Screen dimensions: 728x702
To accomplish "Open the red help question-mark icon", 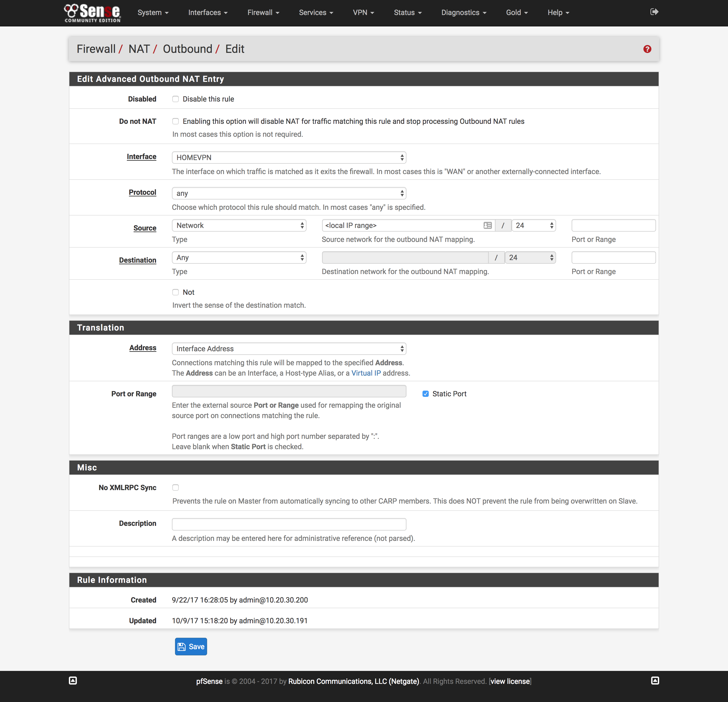I will [x=647, y=49].
